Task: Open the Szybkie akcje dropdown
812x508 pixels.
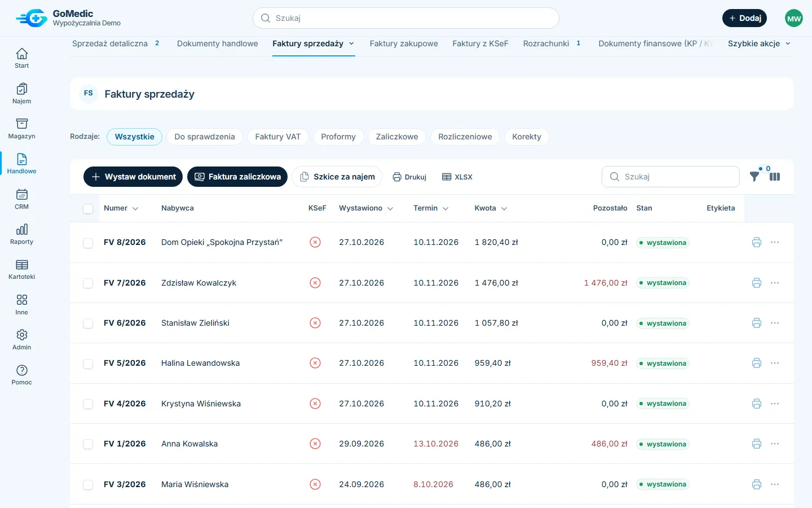Action: [759, 43]
